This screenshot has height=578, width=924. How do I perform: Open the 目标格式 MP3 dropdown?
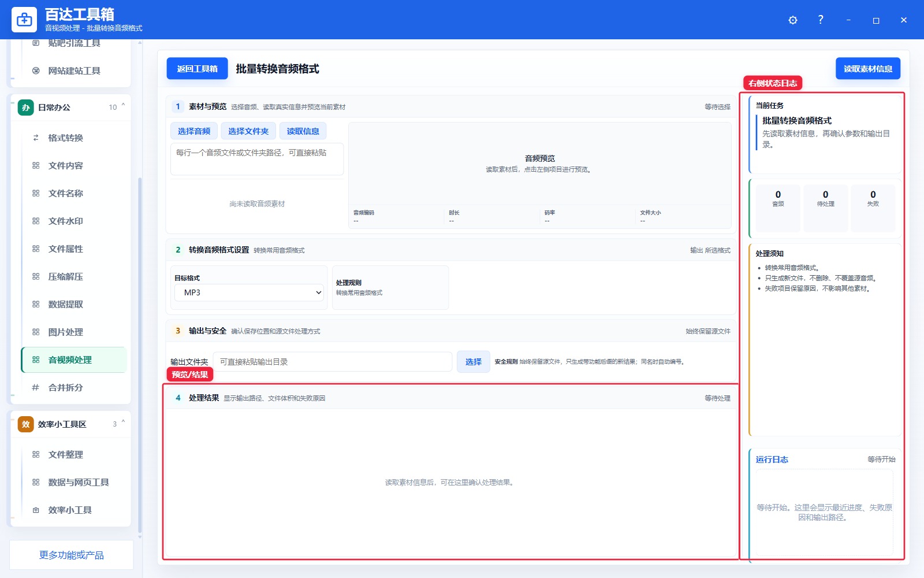249,292
